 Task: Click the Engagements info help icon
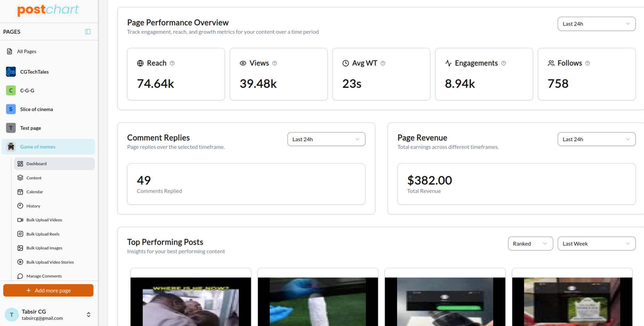(503, 63)
